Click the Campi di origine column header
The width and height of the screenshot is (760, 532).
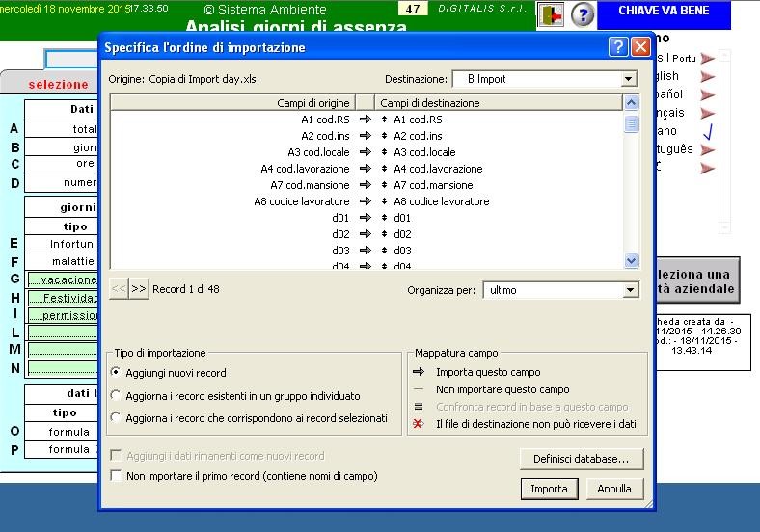[x=232, y=103]
